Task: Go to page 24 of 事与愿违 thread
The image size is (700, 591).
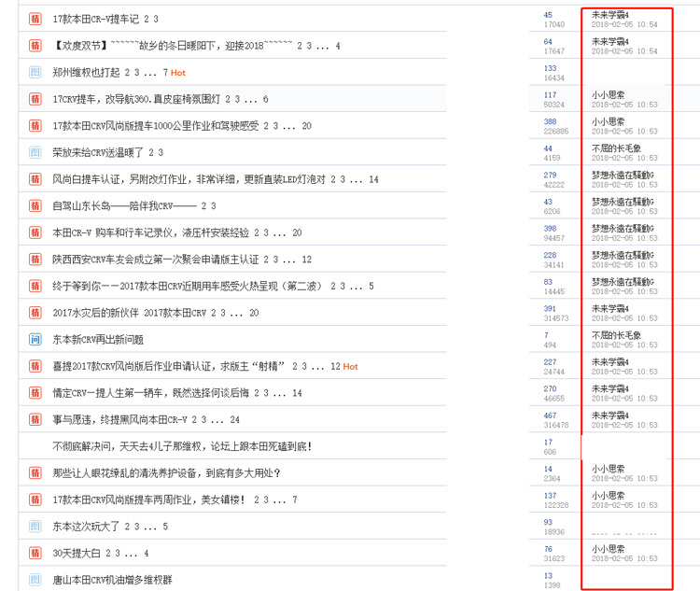Action: [x=234, y=420]
